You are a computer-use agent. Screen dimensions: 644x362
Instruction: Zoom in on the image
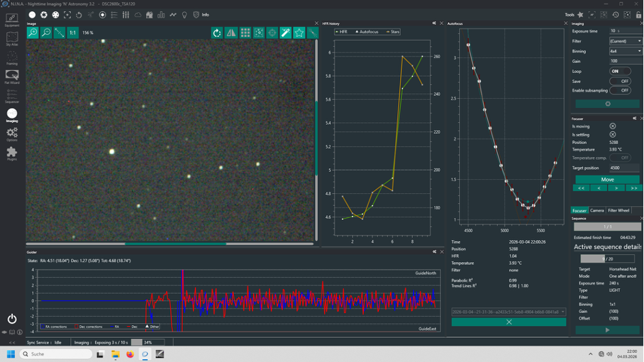(33, 33)
